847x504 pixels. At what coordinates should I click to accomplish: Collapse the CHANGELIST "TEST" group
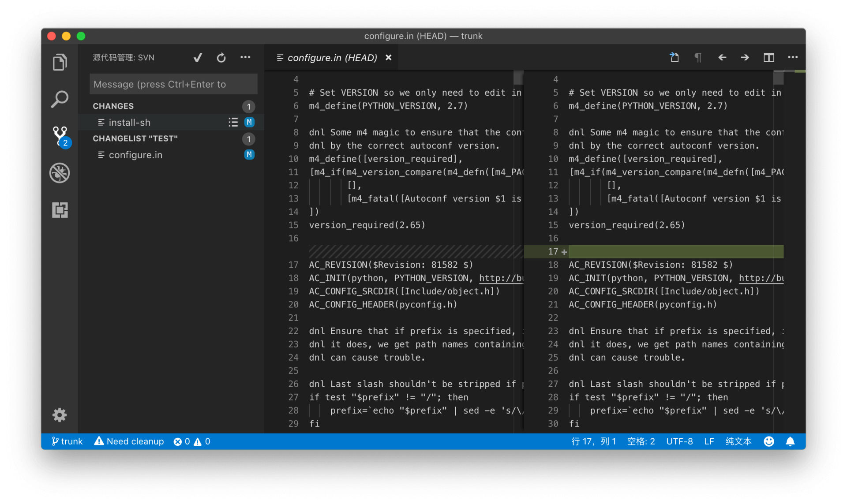tap(171, 139)
